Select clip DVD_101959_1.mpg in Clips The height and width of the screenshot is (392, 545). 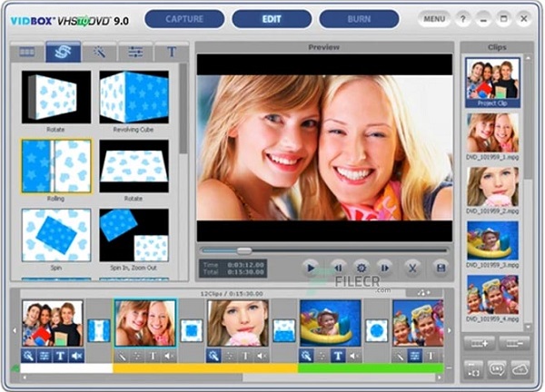coord(493,132)
